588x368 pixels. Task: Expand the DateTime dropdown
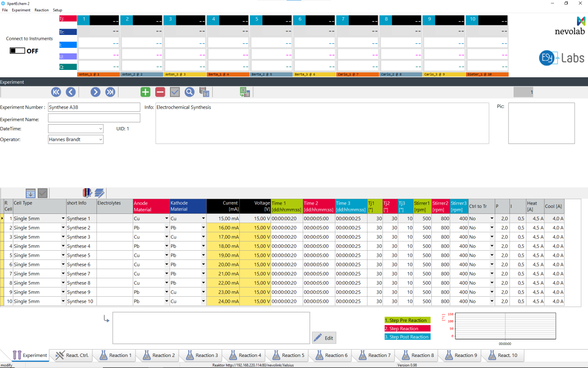tap(100, 129)
